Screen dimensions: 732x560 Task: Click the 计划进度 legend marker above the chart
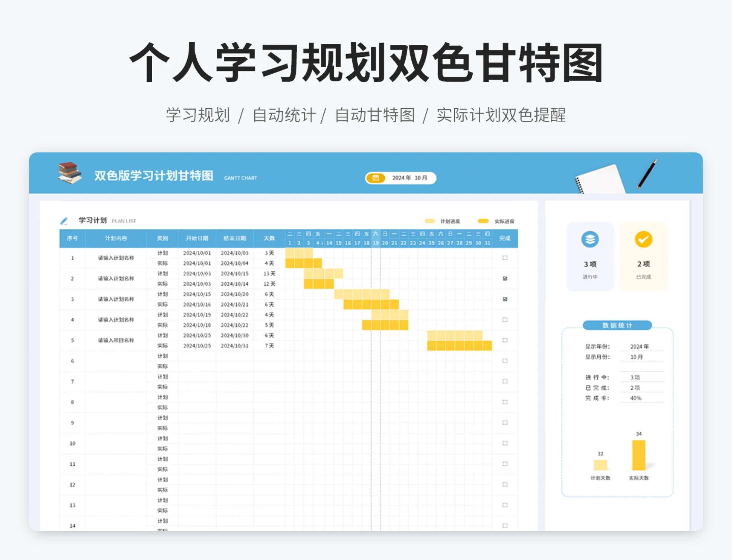430,221
